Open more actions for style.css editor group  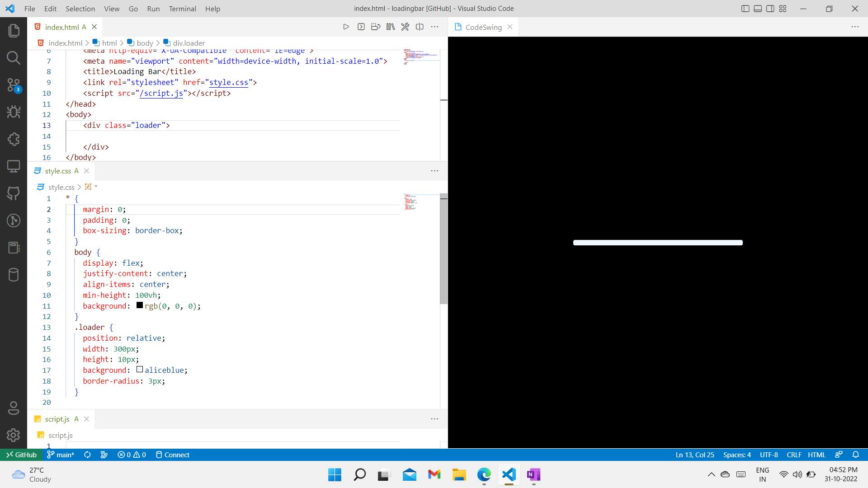pos(434,171)
